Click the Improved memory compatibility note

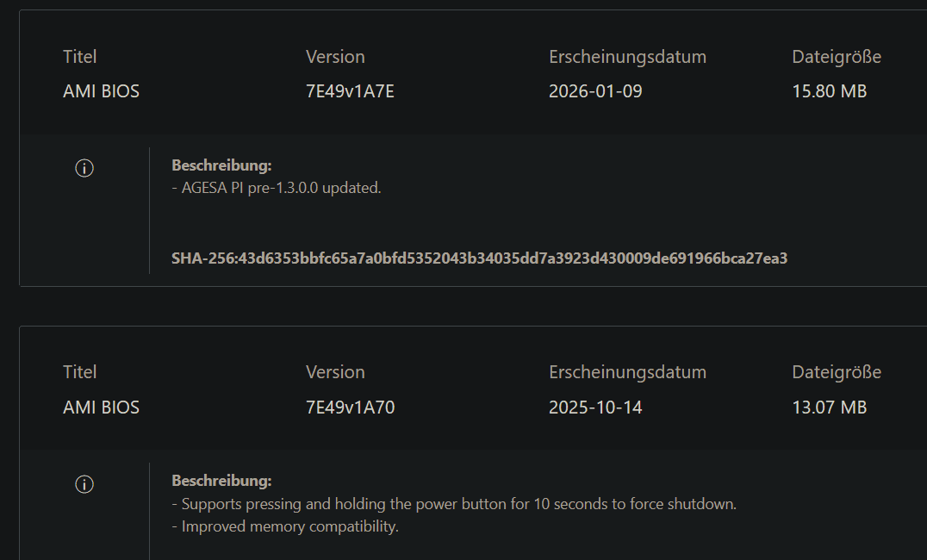pyautogui.click(x=285, y=526)
